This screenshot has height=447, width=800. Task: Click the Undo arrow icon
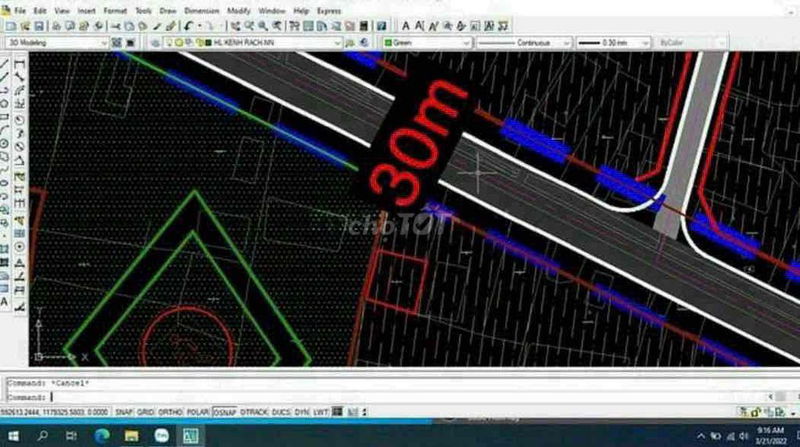[x=187, y=25]
